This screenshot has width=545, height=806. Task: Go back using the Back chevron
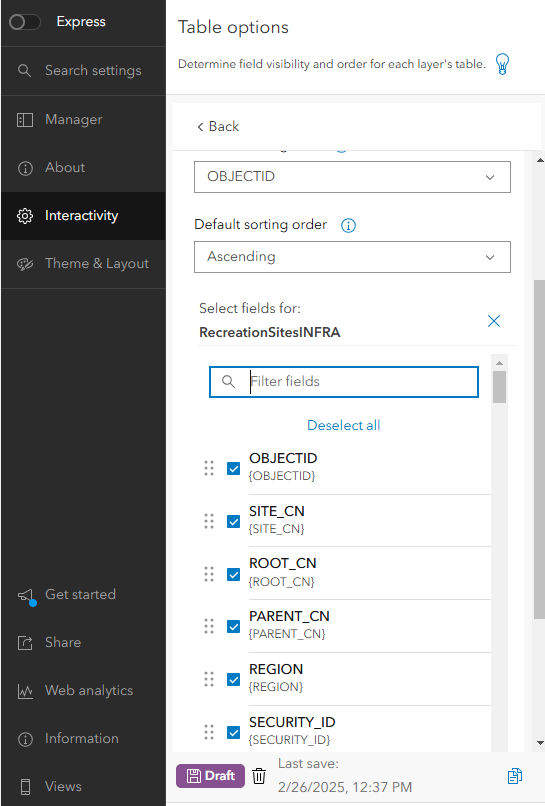218,126
